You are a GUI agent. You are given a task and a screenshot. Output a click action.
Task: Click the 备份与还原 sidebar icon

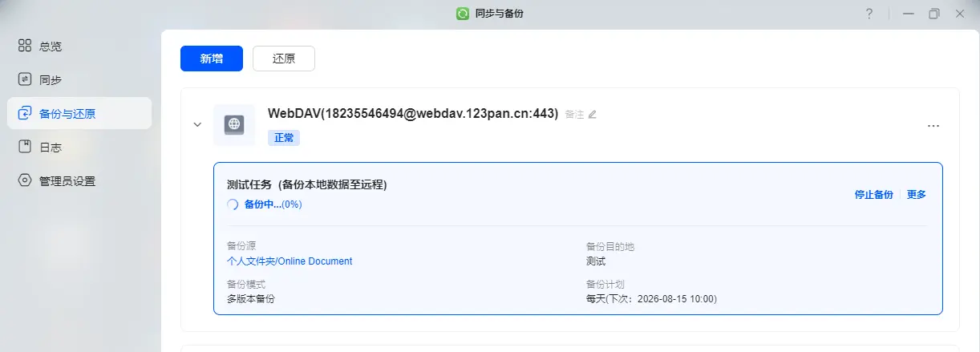pos(25,113)
